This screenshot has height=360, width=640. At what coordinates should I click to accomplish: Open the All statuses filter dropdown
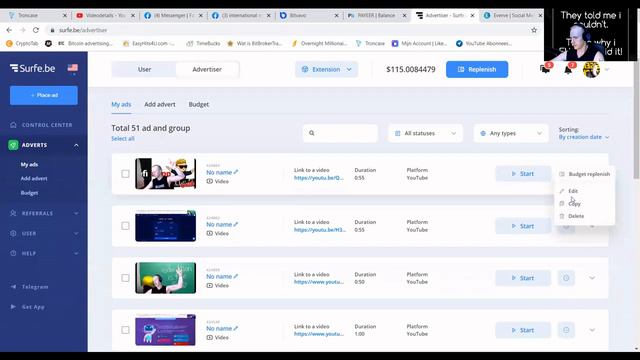(x=425, y=133)
